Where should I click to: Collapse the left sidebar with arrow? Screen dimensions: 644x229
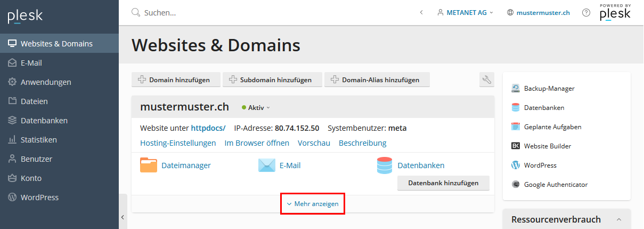tap(123, 217)
